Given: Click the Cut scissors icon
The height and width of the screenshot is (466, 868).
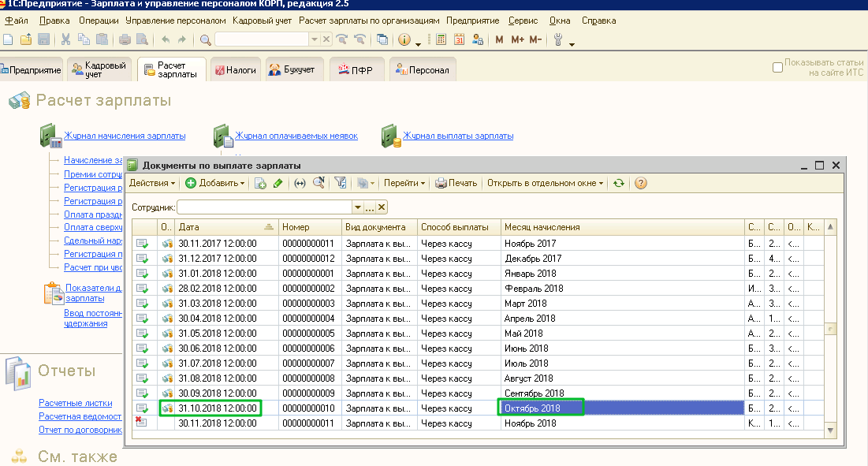Looking at the screenshot, I should 66,39.
